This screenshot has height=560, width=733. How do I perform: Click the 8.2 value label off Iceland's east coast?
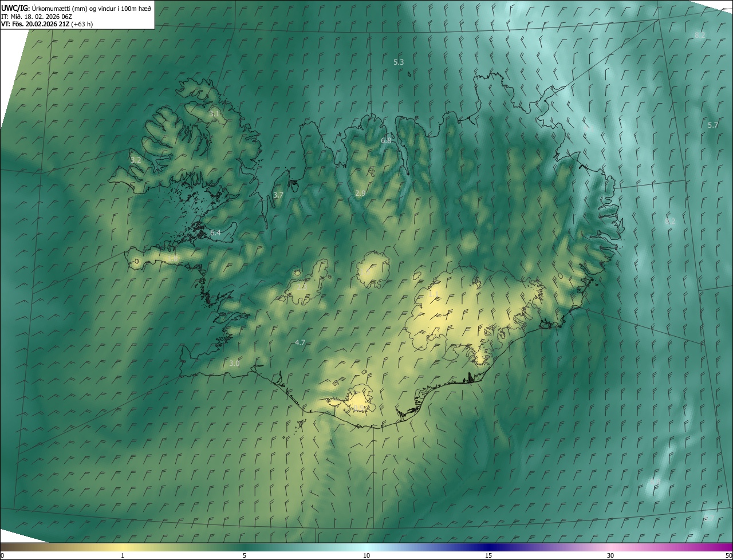pyautogui.click(x=670, y=222)
